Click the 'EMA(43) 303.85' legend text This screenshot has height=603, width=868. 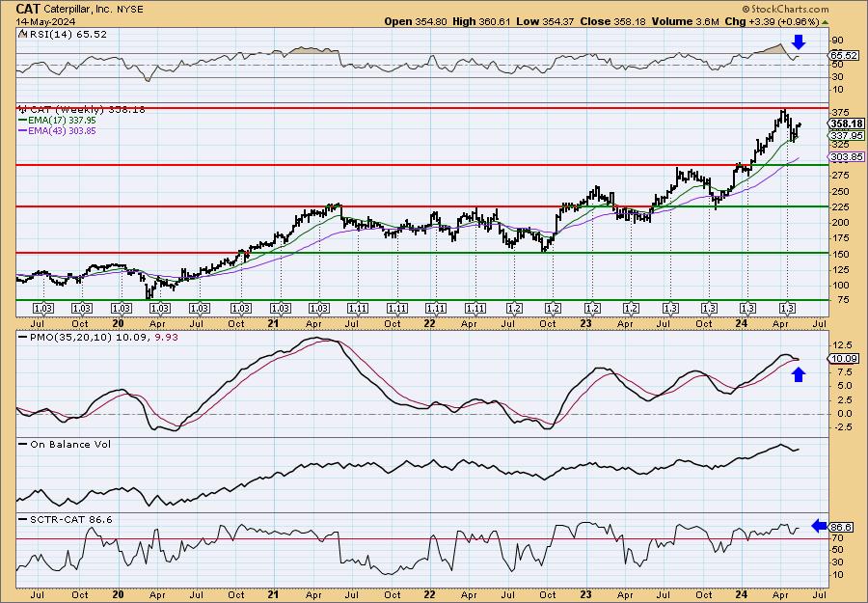pyautogui.click(x=63, y=130)
